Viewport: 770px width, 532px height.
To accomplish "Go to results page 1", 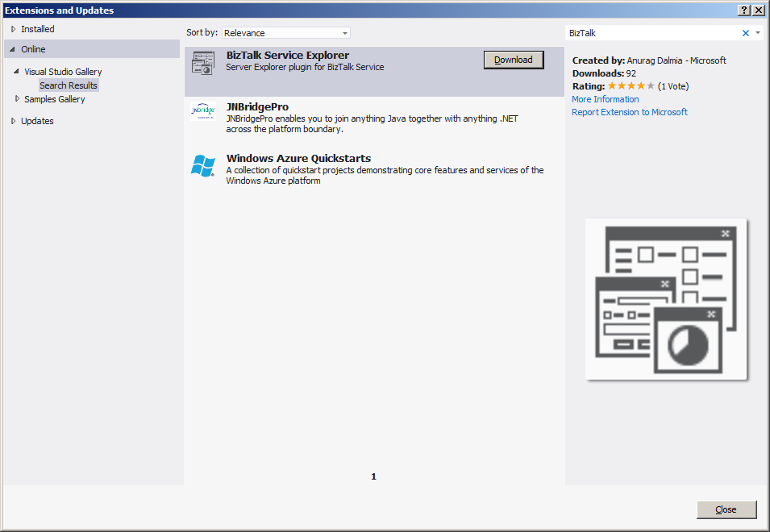I will [x=373, y=476].
